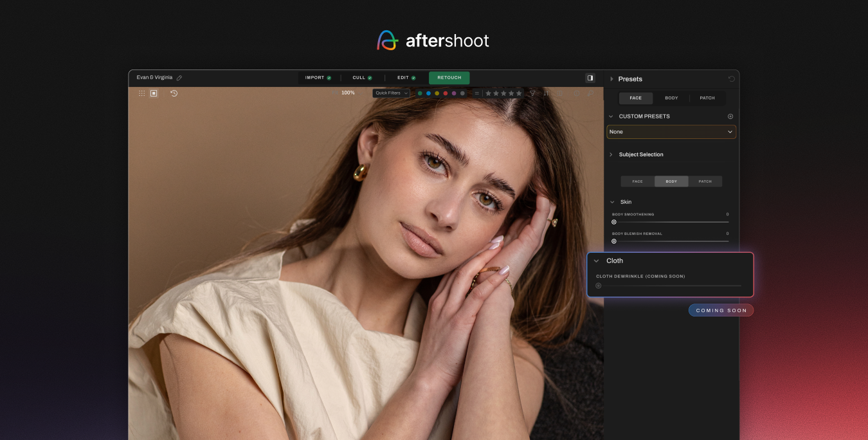Open the edit history icon
Image resolution: width=868 pixels, height=440 pixels.
click(x=174, y=93)
